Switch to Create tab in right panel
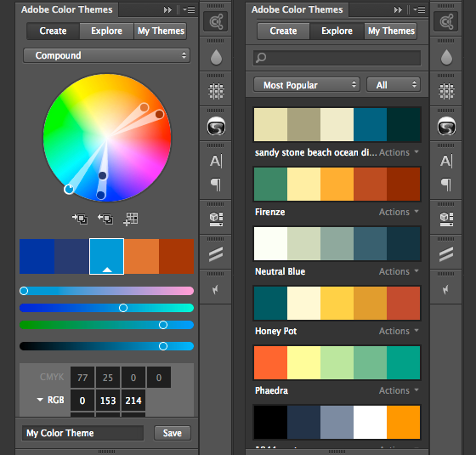Screen dimensions: 476x455 (x=284, y=31)
